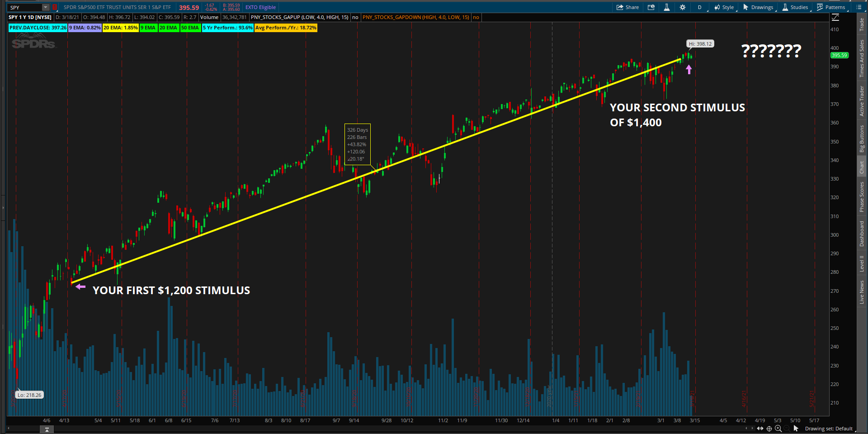Select the YOUR SECOND STIMULUS text note
Viewport: 868px width, 434px height.
point(677,115)
